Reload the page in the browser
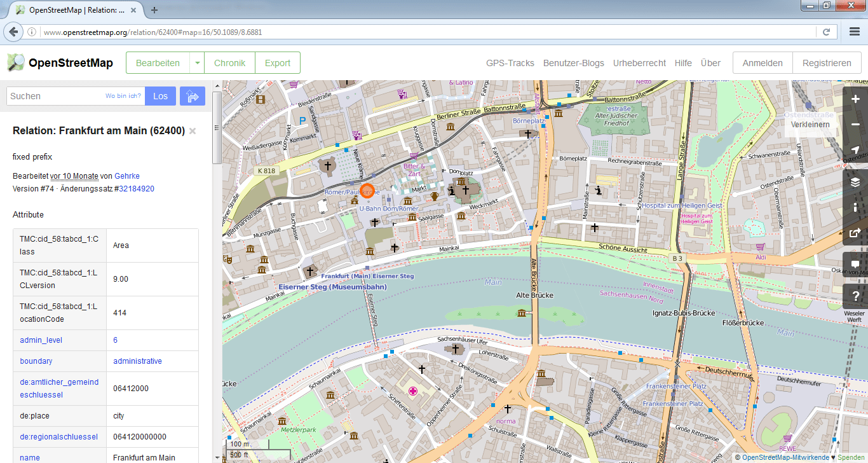The width and height of the screenshot is (868, 463). (827, 31)
